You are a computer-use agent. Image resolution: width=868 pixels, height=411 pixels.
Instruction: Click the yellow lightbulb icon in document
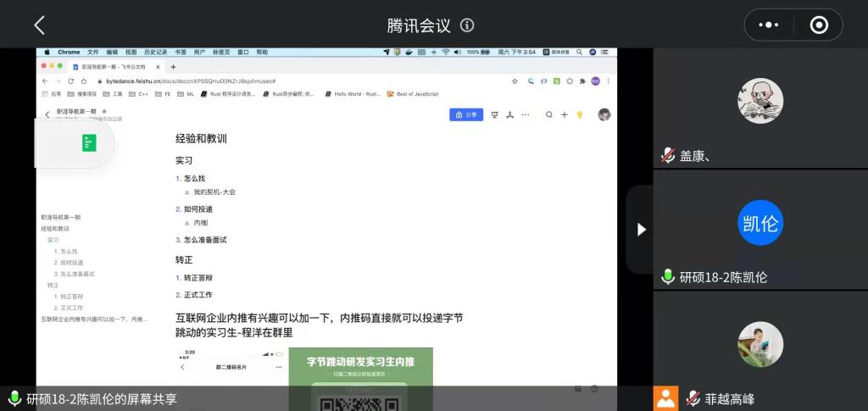(580, 114)
